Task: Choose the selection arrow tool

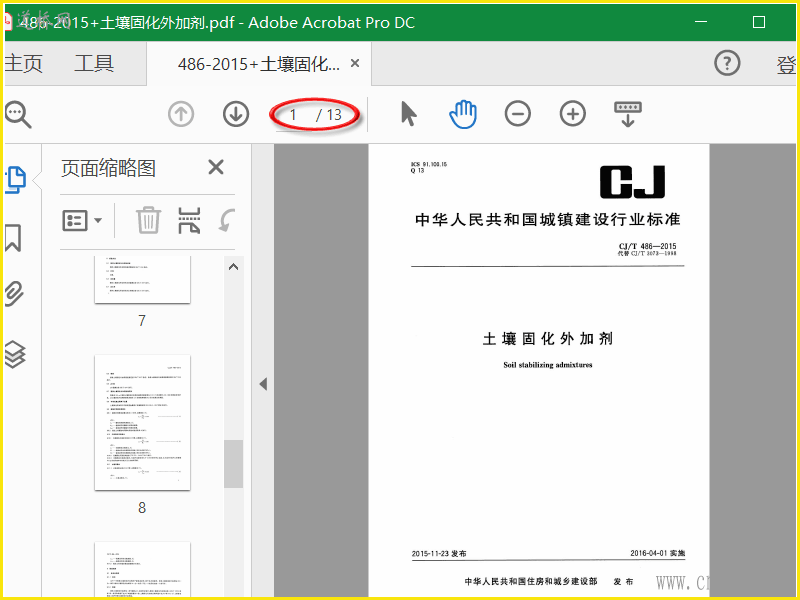Action: 408,113
